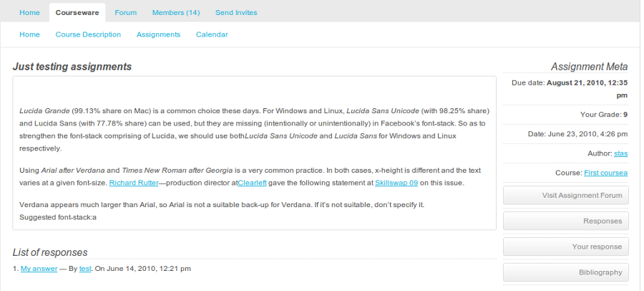Click the Visit Assignment Forum button
The width and height of the screenshot is (644, 291).
[565, 196]
